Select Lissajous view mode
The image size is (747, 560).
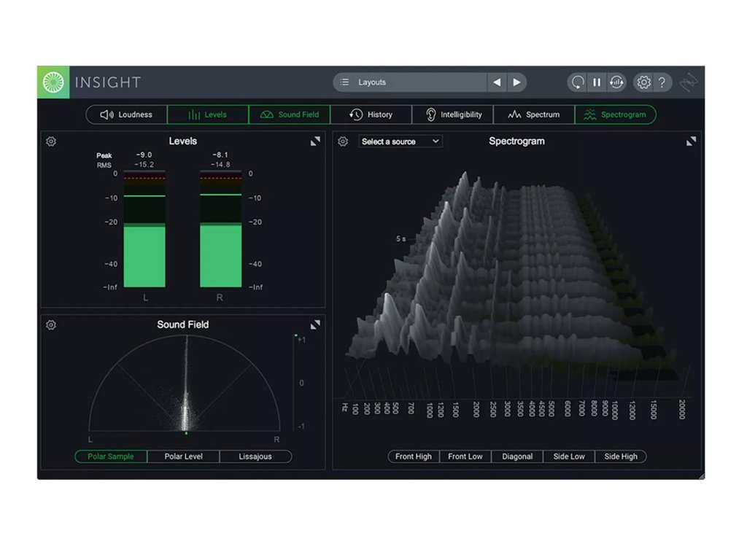(255, 456)
